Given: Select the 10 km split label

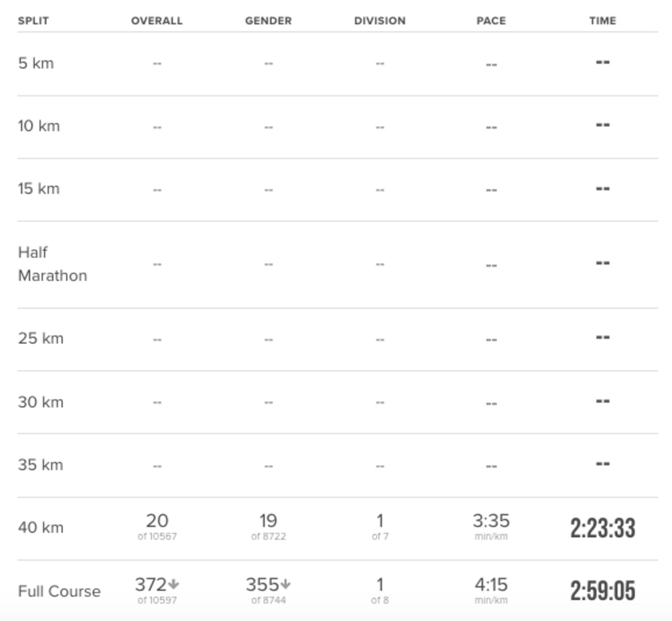Looking at the screenshot, I should pyautogui.click(x=39, y=126).
